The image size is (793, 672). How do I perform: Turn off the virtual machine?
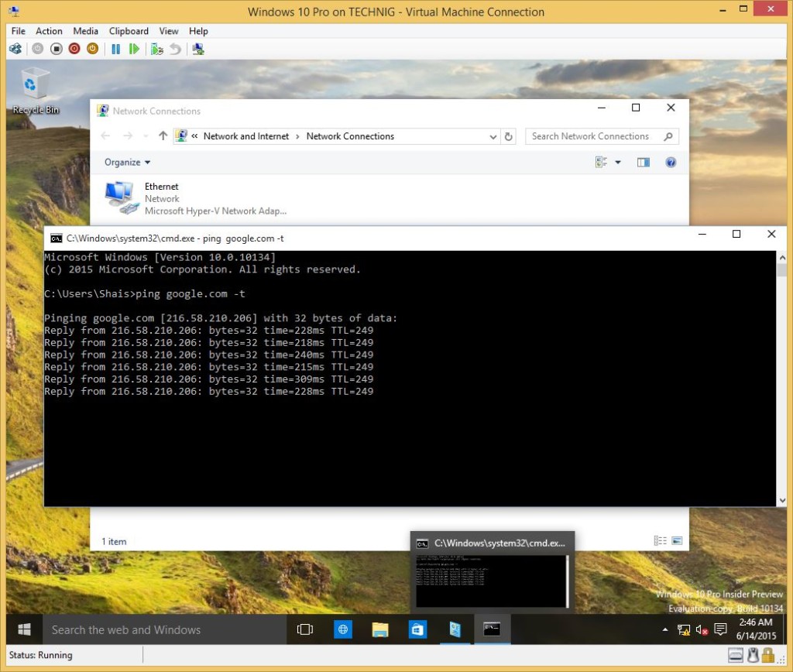point(57,48)
